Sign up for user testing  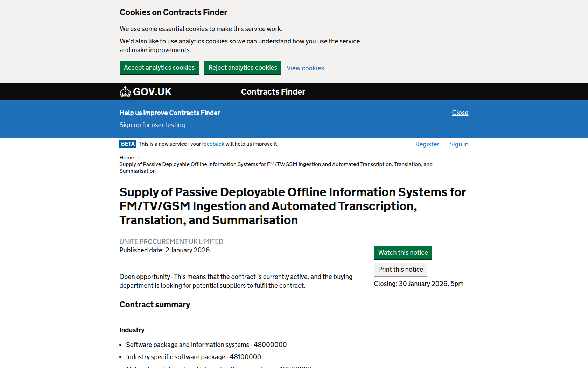152,125
